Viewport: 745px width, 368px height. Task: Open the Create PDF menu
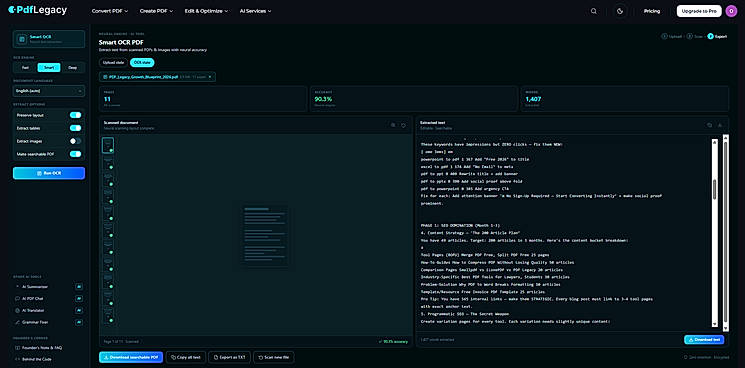tap(156, 11)
